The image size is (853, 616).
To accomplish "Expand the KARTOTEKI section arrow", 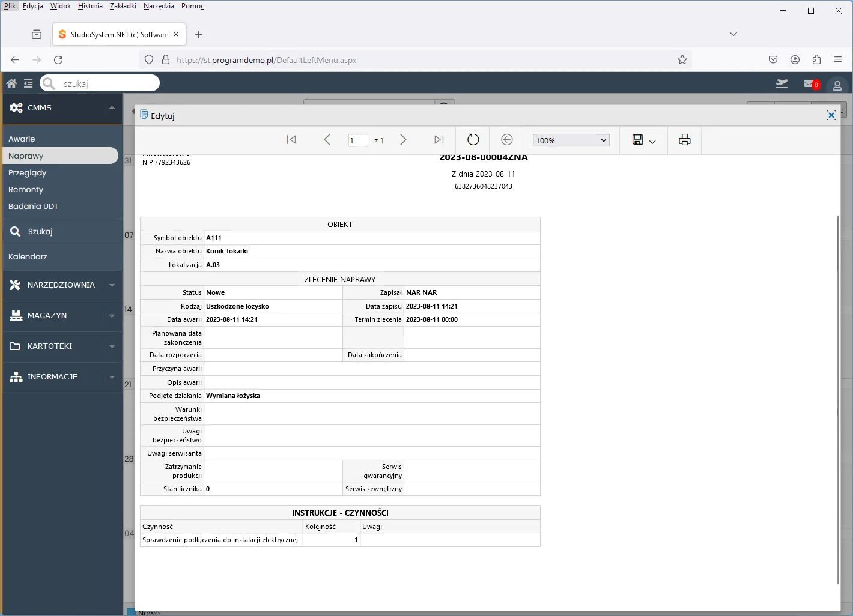I will pos(112,346).
